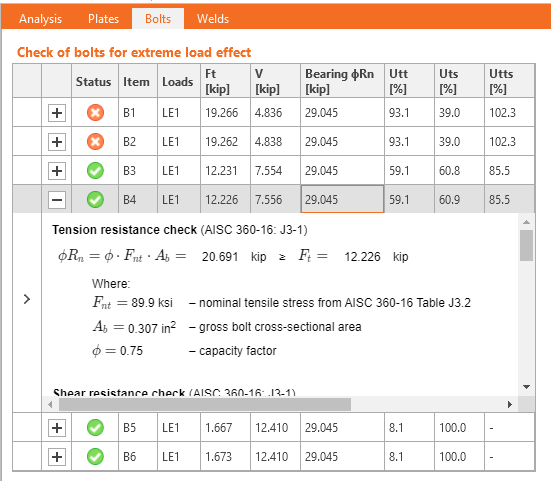Click the horizontal scrollbar right arrow
This screenshot has height=481, width=551.
click(510, 404)
